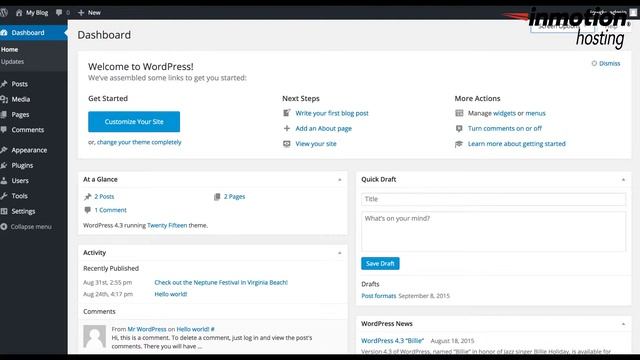Open the Updates submenu item

tap(12, 62)
